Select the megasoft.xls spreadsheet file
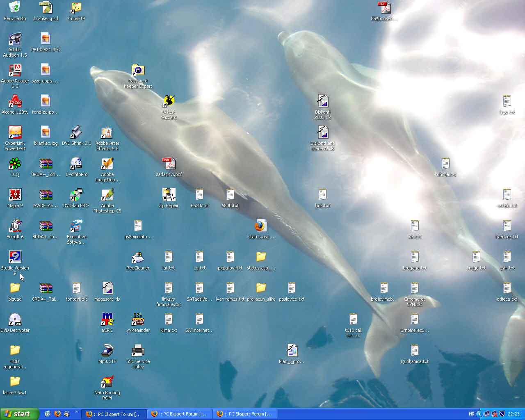Image resolution: width=525 pixels, height=420 pixels. pos(107,288)
